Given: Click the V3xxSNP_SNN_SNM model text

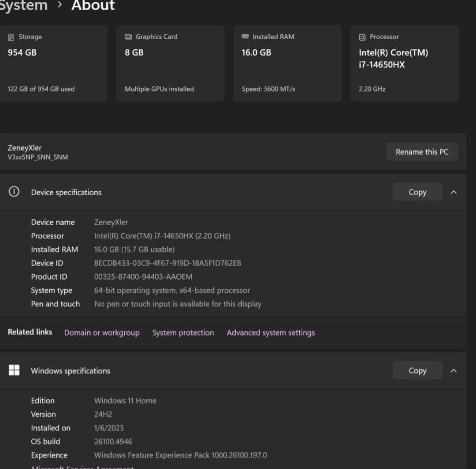Looking at the screenshot, I should coord(37,157).
